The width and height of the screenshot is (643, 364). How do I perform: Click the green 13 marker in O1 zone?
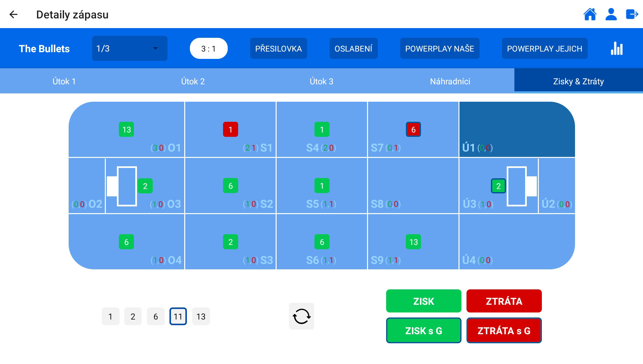[126, 129]
